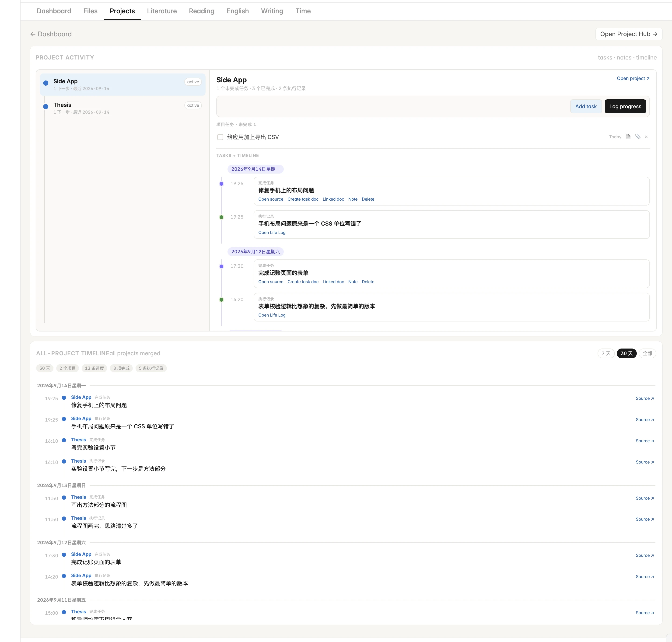This screenshot has height=642, width=672.
Task: Set merged timeline range to 30 天
Action: coord(626,353)
